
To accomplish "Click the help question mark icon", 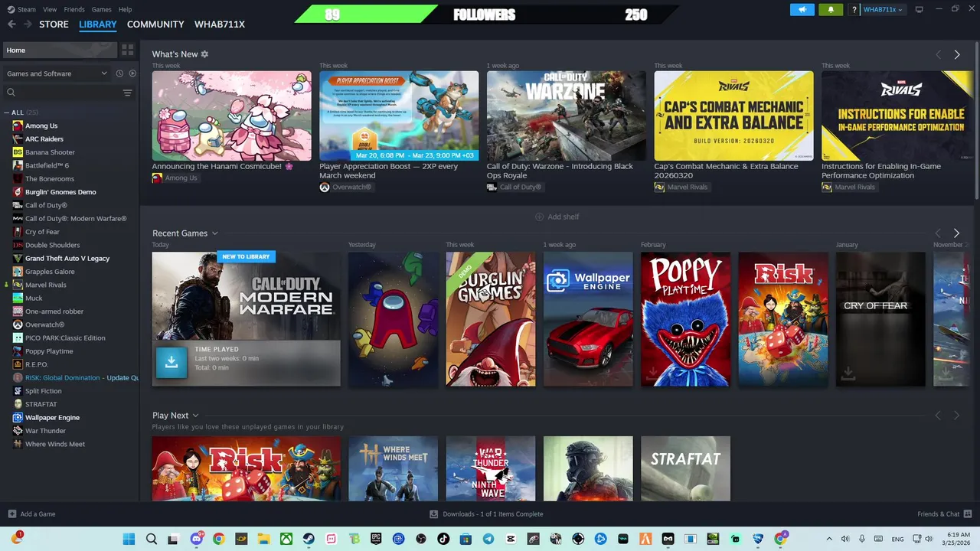I will tap(854, 9).
